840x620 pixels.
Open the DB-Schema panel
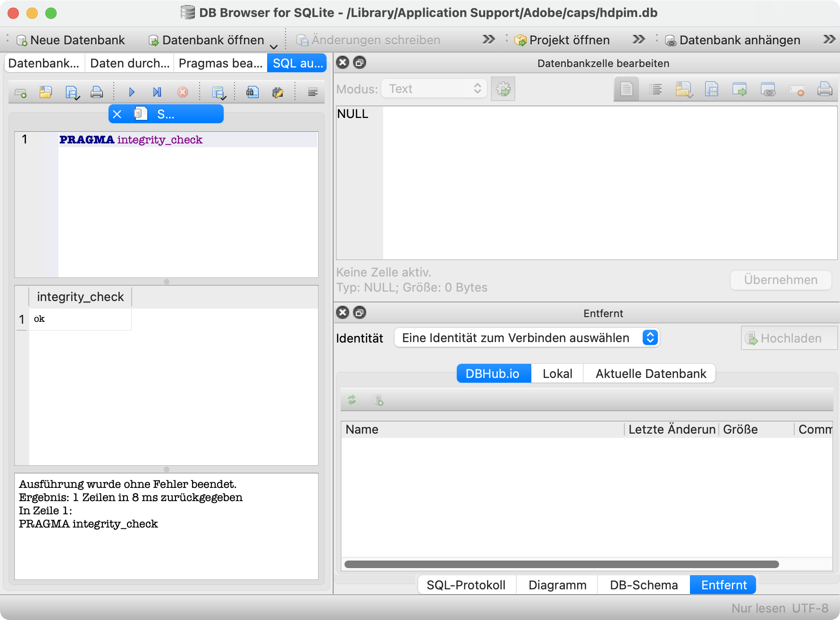point(643,585)
